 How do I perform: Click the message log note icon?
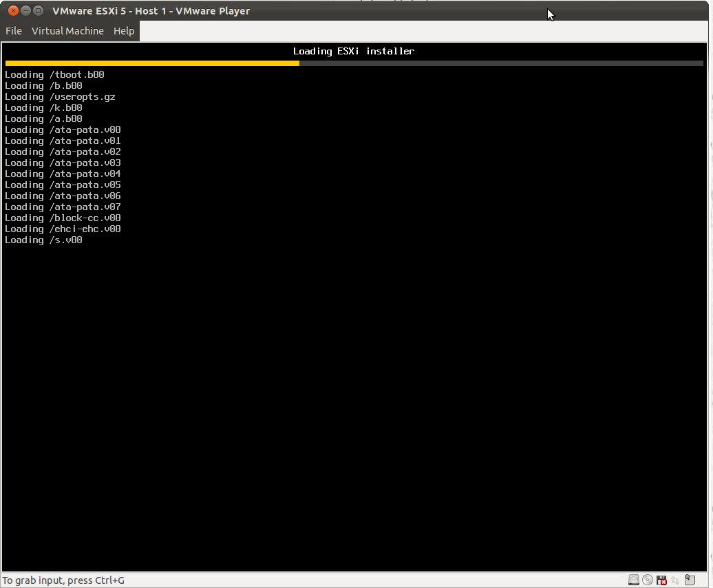point(690,580)
